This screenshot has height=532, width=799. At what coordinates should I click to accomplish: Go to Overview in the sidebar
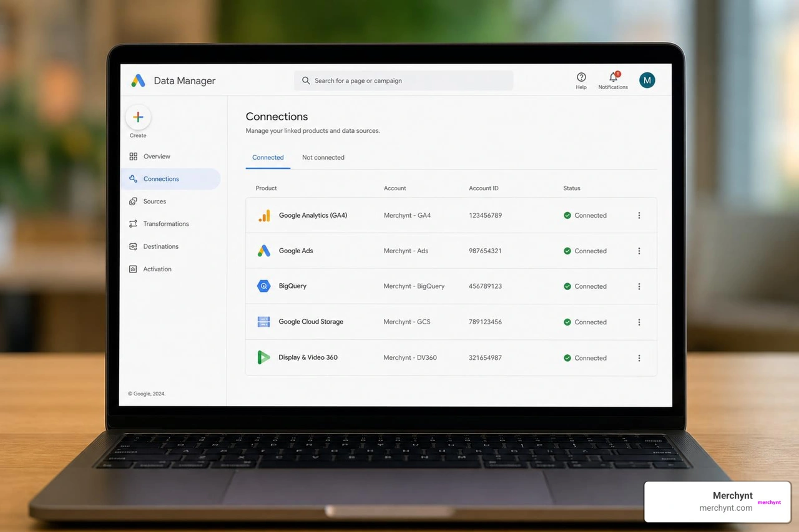pos(157,157)
